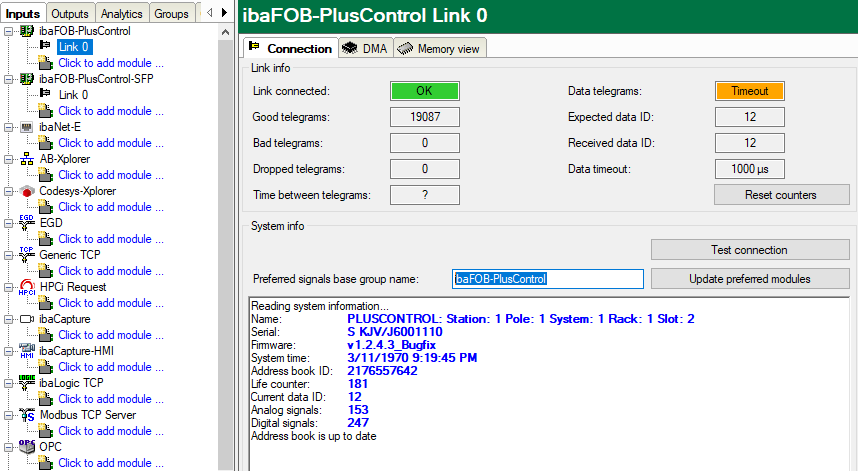The image size is (858, 471).
Task: Open the DMA tab
Action: [365, 49]
